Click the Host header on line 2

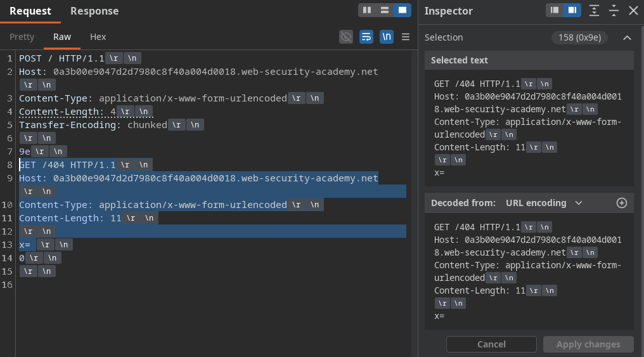point(198,72)
